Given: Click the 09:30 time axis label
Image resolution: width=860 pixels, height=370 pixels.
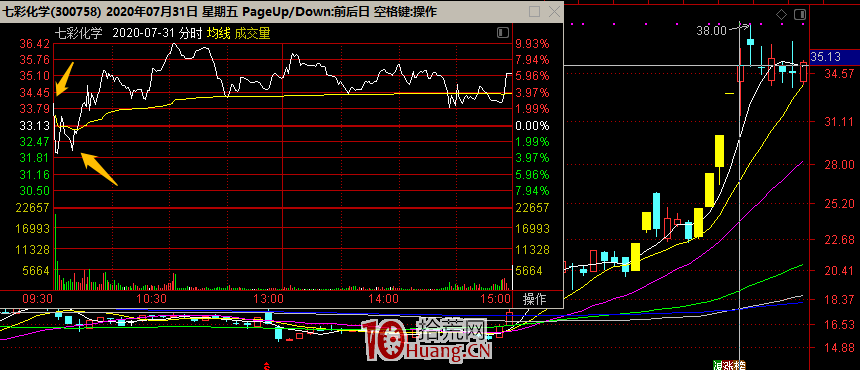Looking at the screenshot, I should pyautogui.click(x=37, y=299).
